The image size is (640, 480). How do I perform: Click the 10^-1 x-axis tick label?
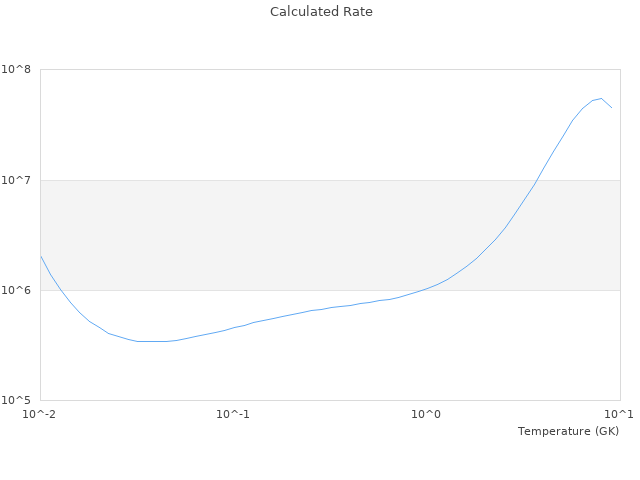pyautogui.click(x=233, y=414)
